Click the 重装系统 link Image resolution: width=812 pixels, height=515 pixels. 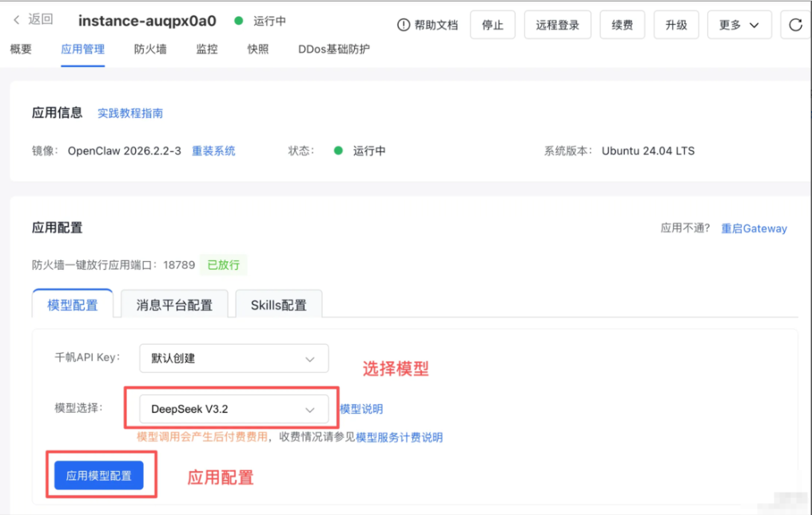pos(213,151)
